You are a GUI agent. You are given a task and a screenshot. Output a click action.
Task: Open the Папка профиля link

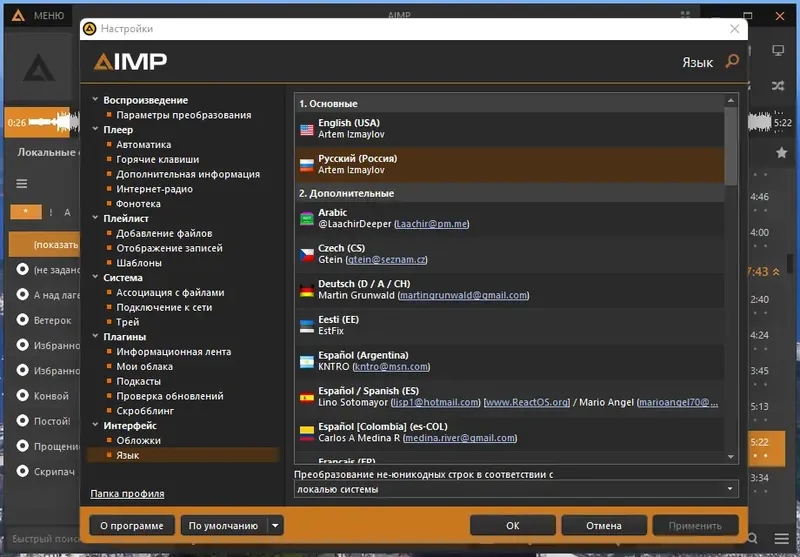[x=127, y=493]
